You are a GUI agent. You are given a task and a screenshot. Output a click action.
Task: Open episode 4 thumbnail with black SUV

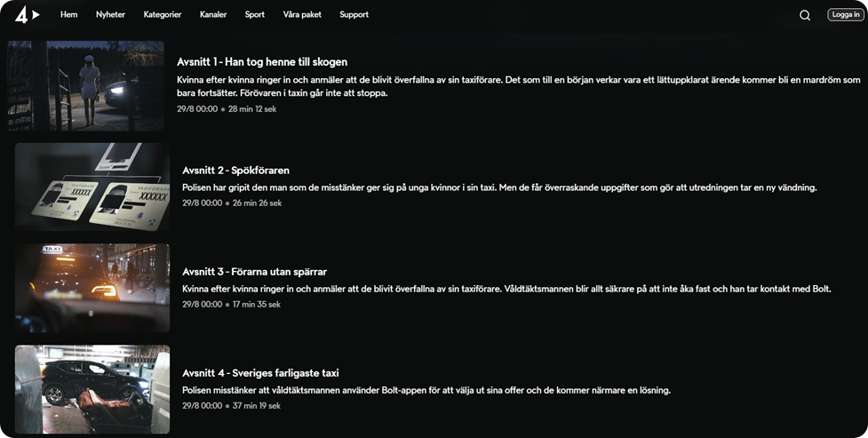[x=92, y=389]
